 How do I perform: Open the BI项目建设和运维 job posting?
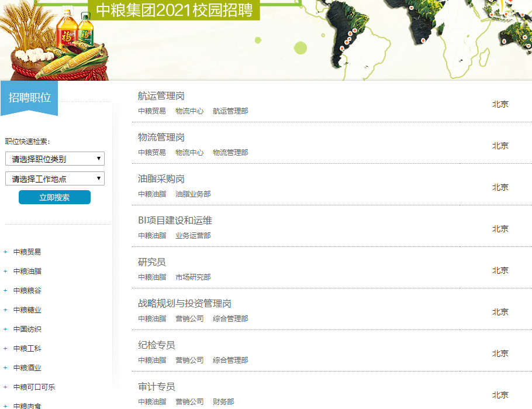(175, 221)
